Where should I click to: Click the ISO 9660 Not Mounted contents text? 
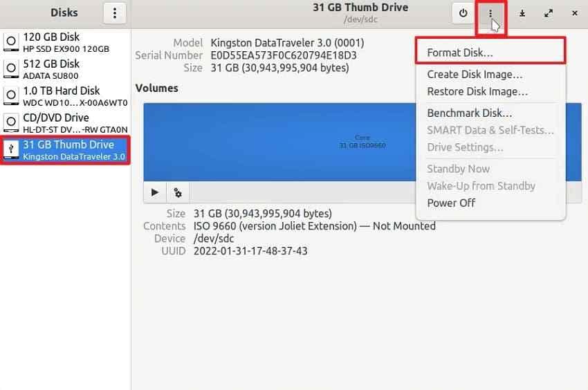[315, 226]
